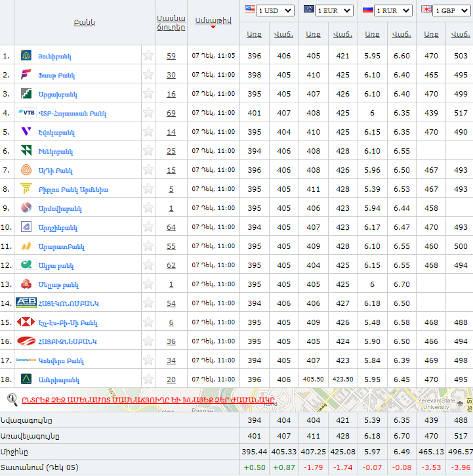Click the ACBA bank logo
This screenshot has height=476, width=473.
(26, 265)
